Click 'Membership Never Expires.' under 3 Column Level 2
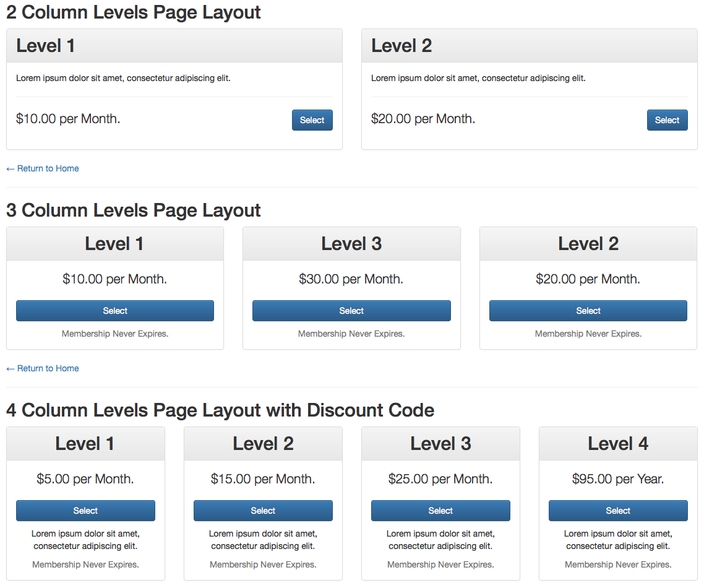 [588, 334]
